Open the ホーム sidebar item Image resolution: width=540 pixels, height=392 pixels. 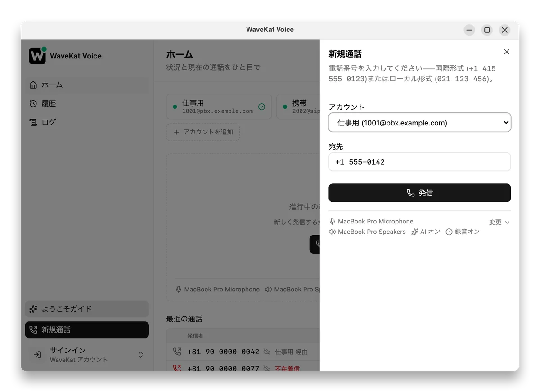pyautogui.click(x=87, y=85)
